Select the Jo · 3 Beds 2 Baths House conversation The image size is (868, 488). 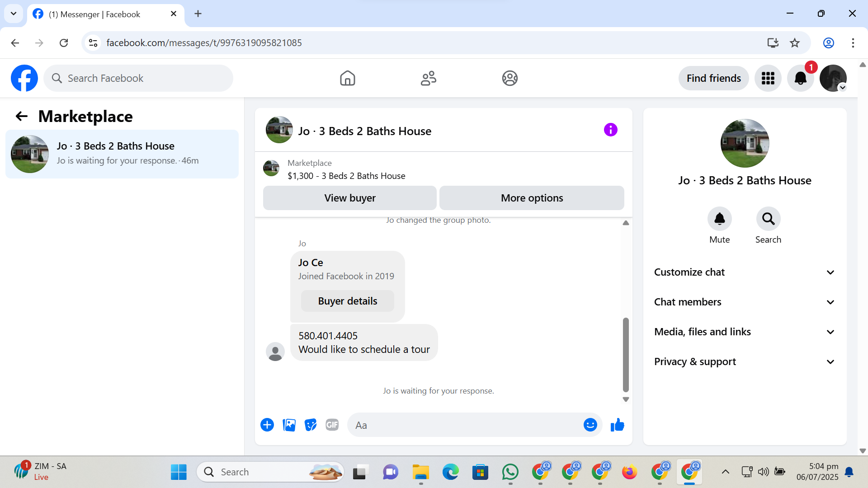tap(122, 154)
